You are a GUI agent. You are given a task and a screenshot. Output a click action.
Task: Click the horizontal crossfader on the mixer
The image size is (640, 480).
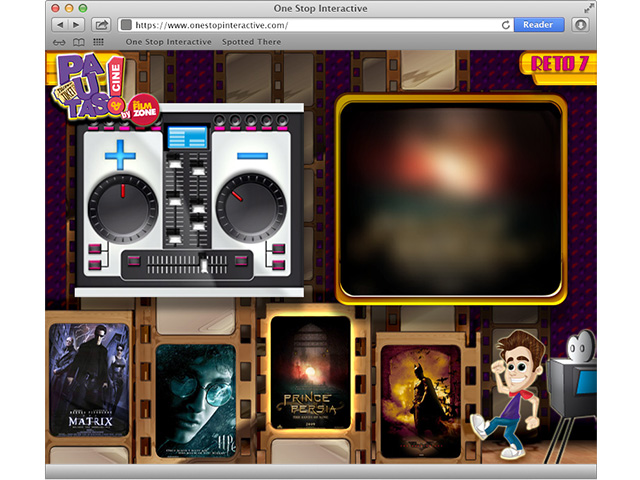pos(187,264)
